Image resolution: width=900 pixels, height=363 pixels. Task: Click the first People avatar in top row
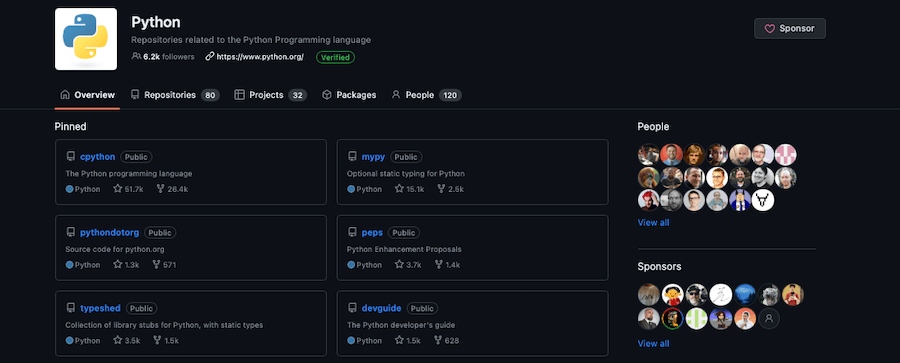[x=649, y=155]
